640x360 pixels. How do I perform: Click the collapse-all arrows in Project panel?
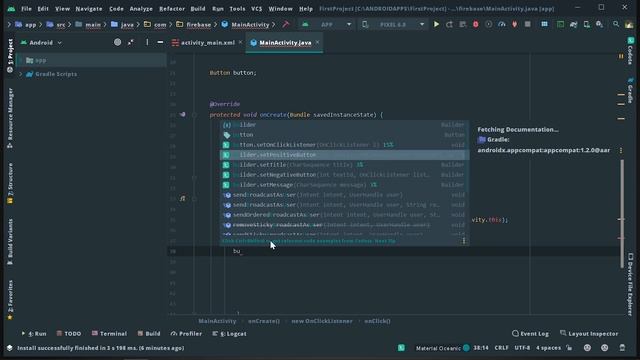coord(131,42)
